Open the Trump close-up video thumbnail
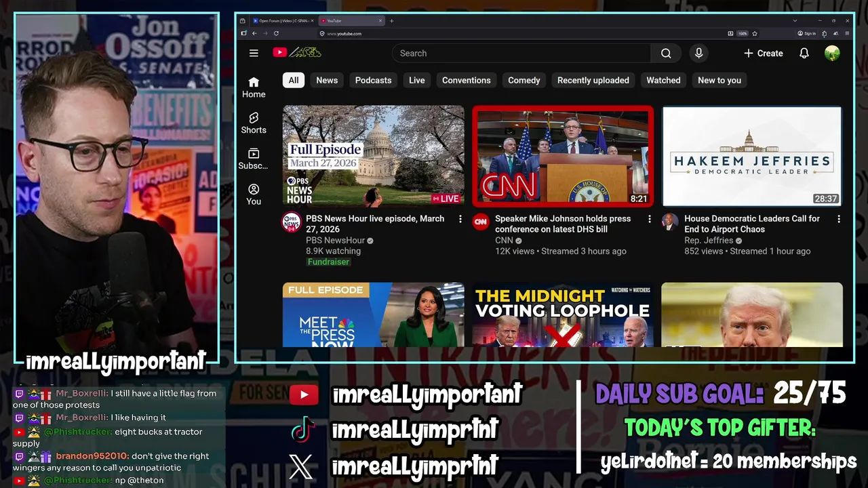This screenshot has height=488, width=868. (x=752, y=314)
